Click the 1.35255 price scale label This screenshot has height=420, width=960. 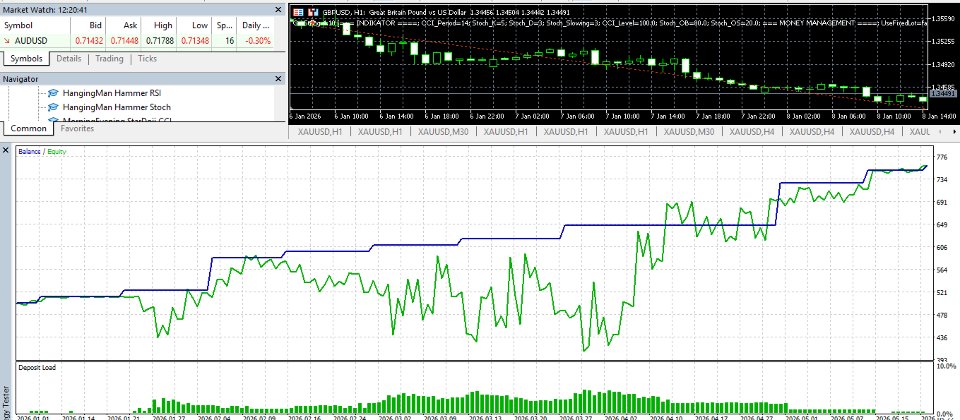943,42
